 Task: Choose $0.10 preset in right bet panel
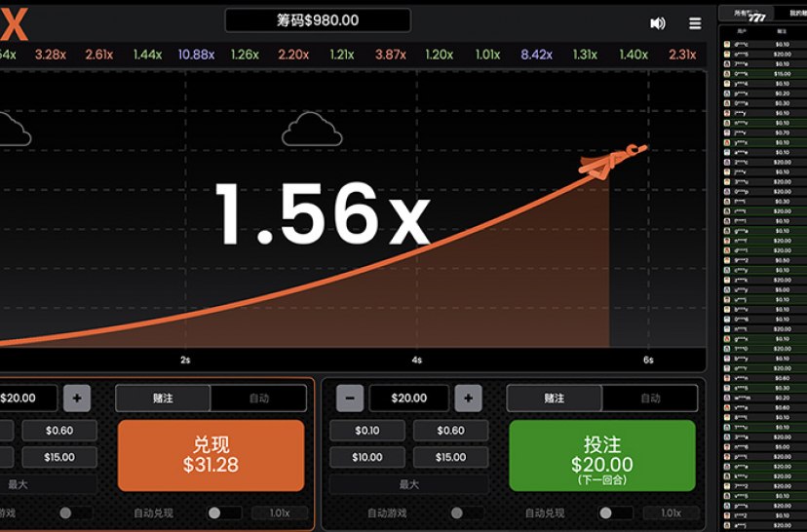tap(367, 431)
